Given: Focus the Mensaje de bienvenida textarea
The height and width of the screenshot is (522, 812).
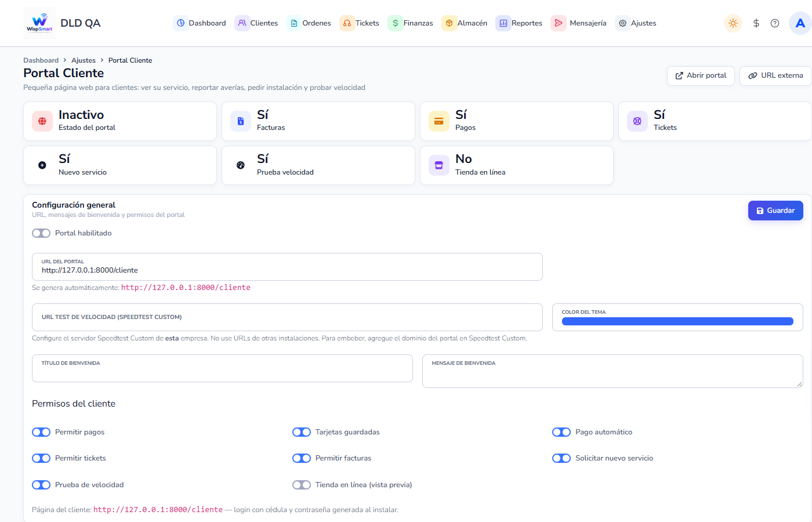Looking at the screenshot, I should pyautogui.click(x=612, y=371).
